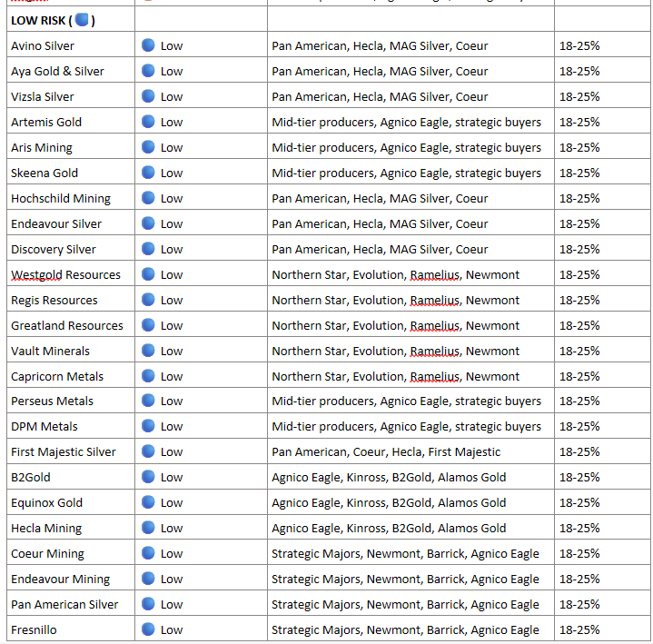Click the blue risk dot in Perseus Metals row

(x=148, y=400)
